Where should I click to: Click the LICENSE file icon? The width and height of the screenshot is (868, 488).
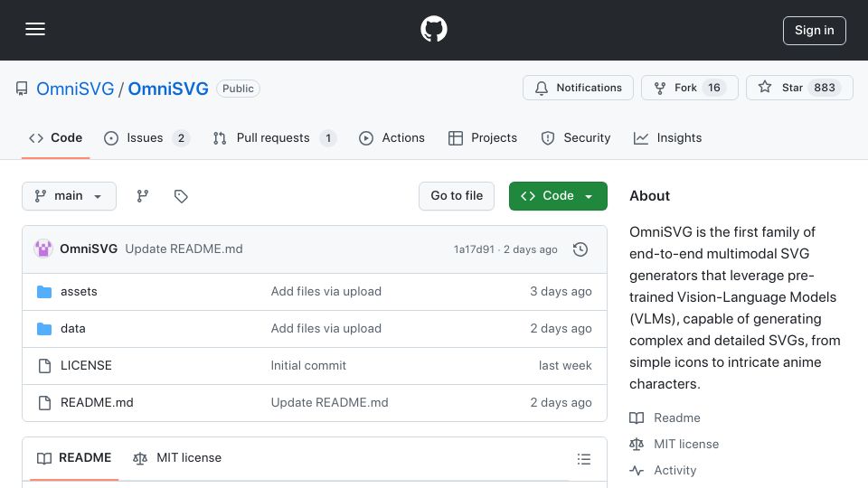[44, 366]
